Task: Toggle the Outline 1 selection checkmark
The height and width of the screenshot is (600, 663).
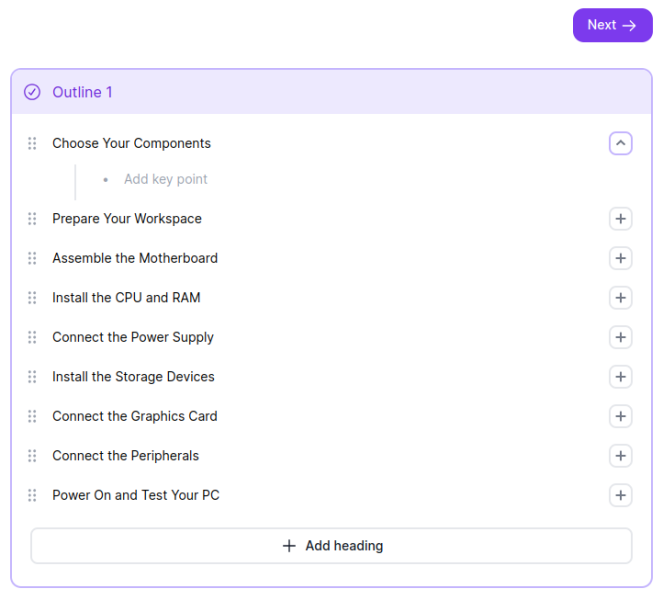Action: pyautogui.click(x=32, y=92)
